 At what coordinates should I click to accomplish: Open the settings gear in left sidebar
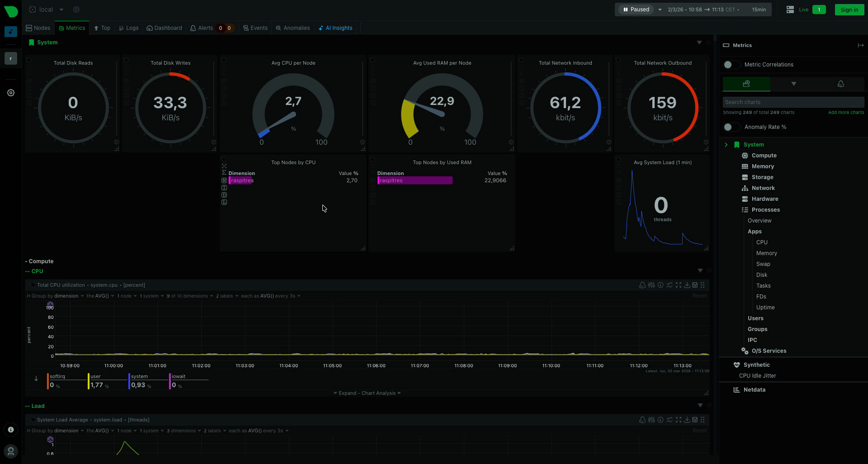pos(10,93)
